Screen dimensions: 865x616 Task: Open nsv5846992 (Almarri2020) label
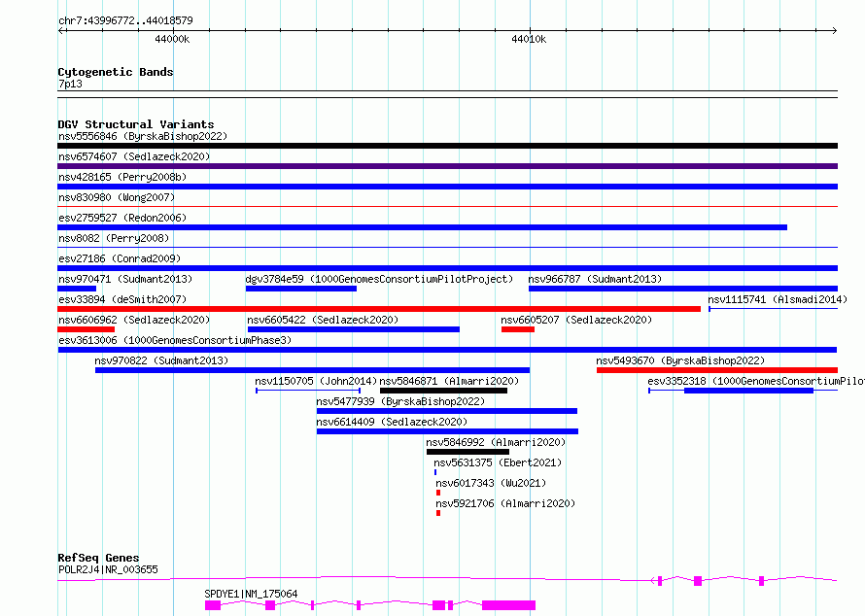point(496,442)
